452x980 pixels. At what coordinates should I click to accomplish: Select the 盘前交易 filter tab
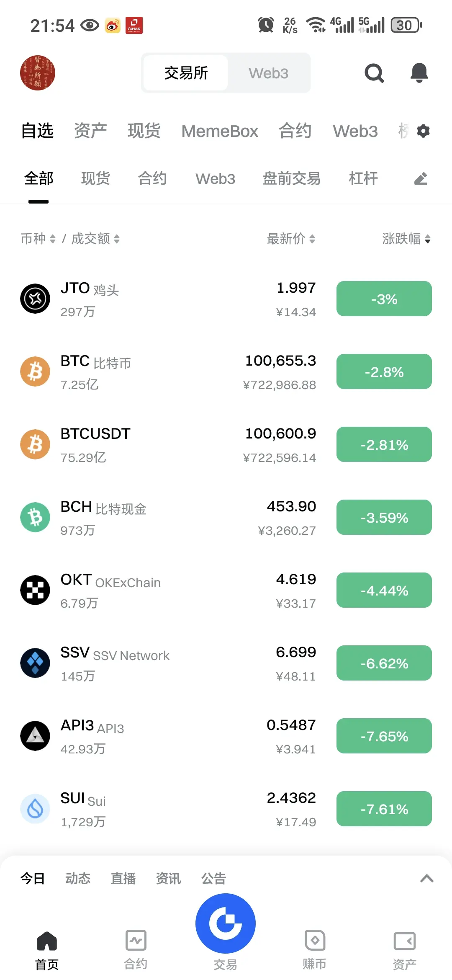tap(292, 178)
